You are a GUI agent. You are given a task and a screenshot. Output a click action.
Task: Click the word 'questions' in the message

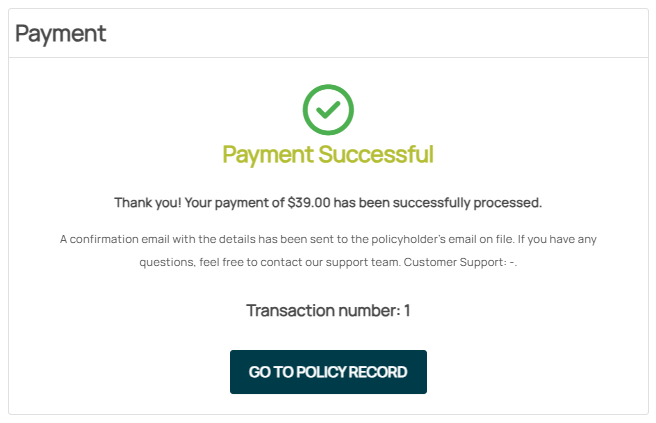click(167, 262)
